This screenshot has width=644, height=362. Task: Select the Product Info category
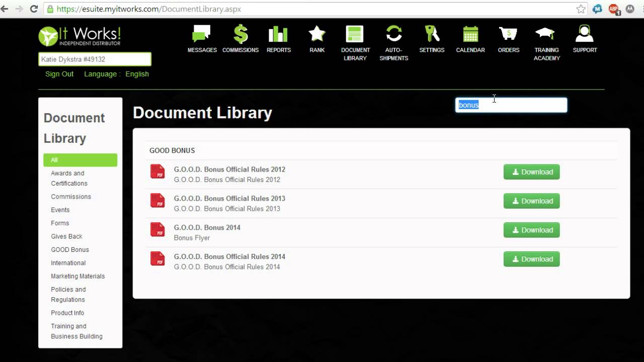pyautogui.click(x=67, y=313)
